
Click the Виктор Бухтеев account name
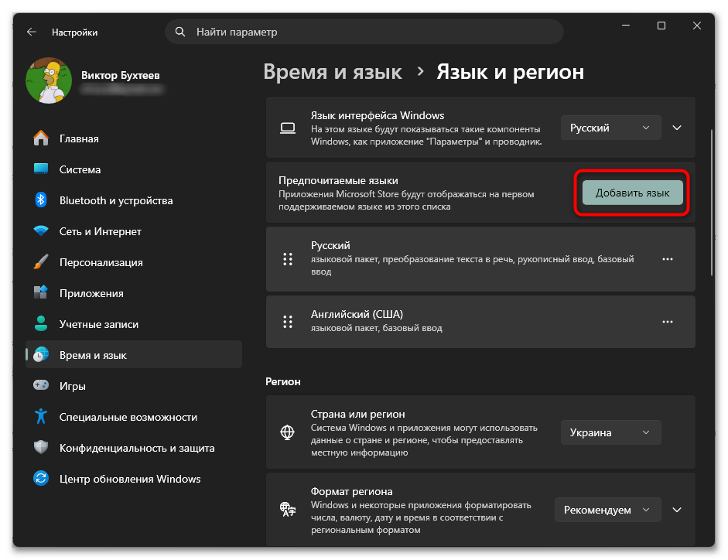(x=120, y=75)
